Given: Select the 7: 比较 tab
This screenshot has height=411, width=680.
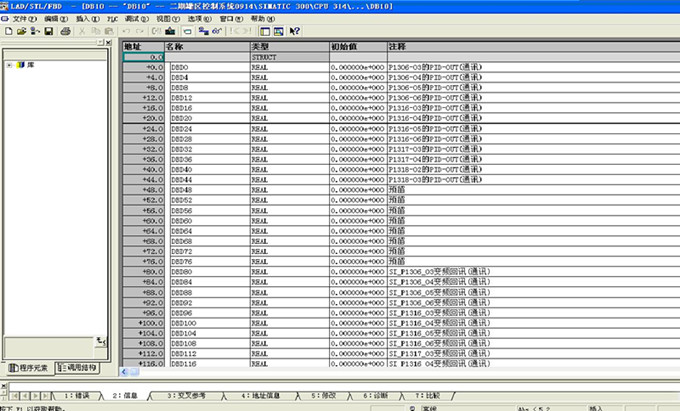Looking at the screenshot, I should [428, 396].
